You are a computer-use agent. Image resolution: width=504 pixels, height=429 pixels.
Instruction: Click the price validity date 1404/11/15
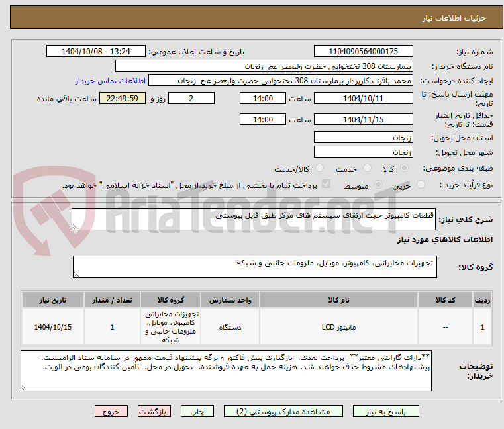tap(363, 120)
